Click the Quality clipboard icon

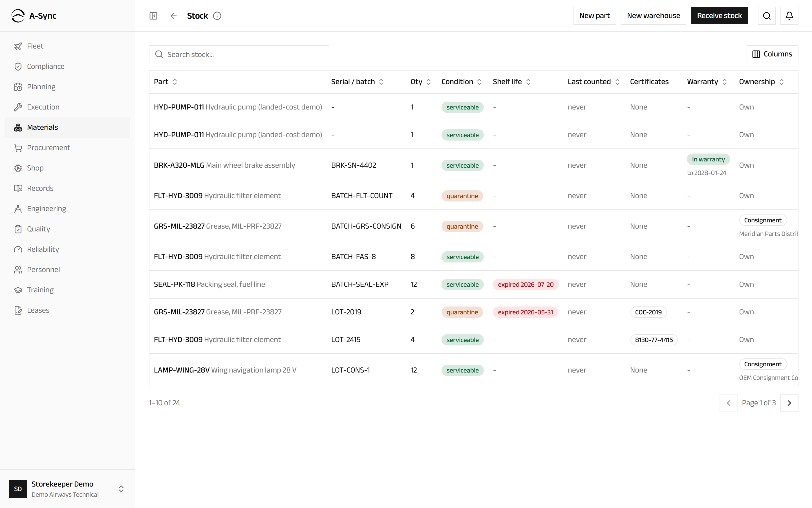click(18, 229)
